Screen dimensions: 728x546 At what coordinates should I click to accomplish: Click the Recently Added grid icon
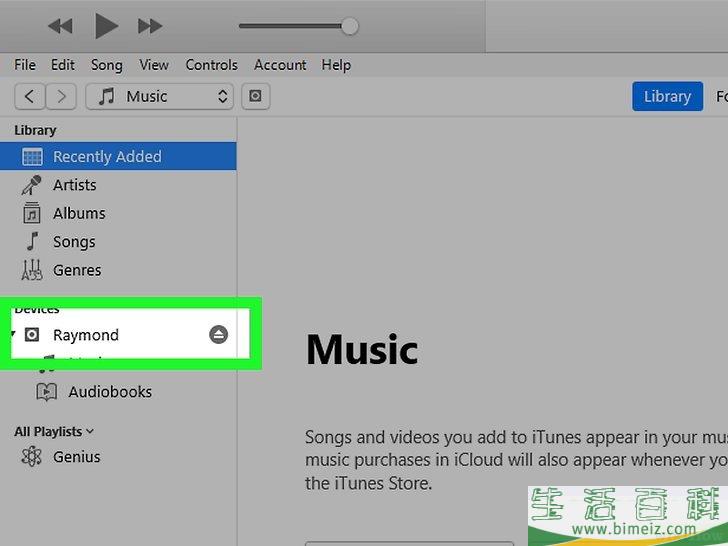[32, 157]
